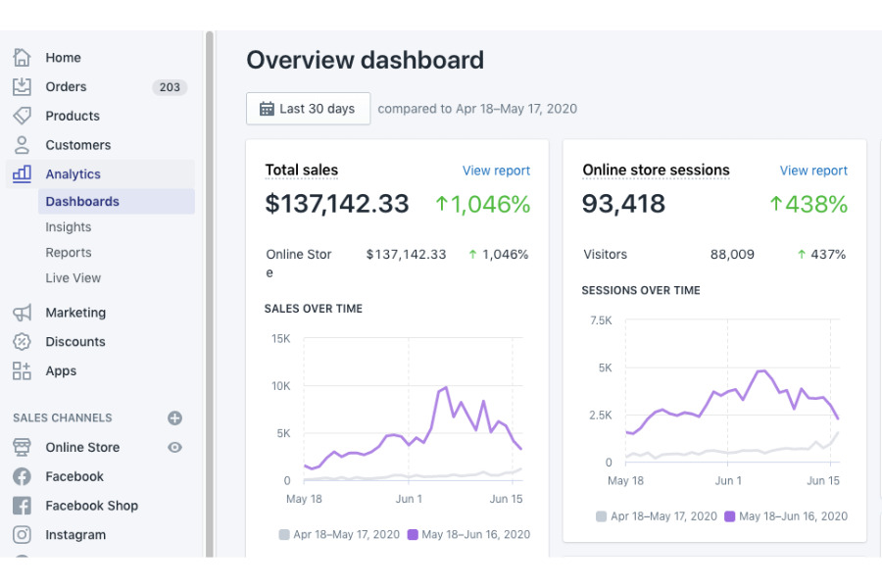Click the Discounts percent badge icon
The height and width of the screenshot is (588, 882).
[x=22, y=342]
